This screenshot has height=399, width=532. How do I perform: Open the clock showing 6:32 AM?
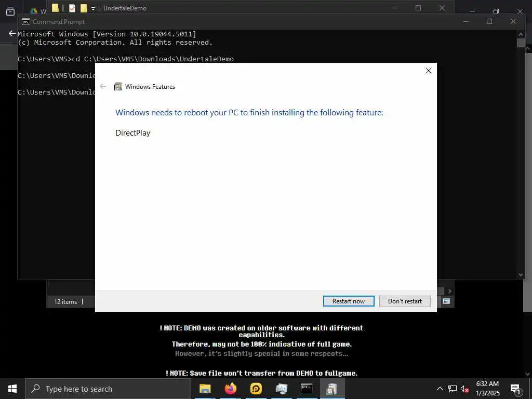[x=487, y=389]
